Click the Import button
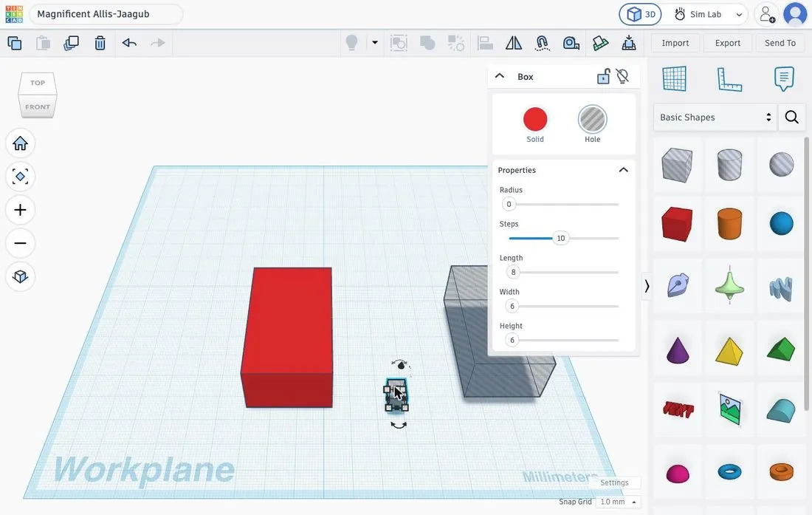Screen dimensions: 812x515 pyautogui.click(x=675, y=43)
